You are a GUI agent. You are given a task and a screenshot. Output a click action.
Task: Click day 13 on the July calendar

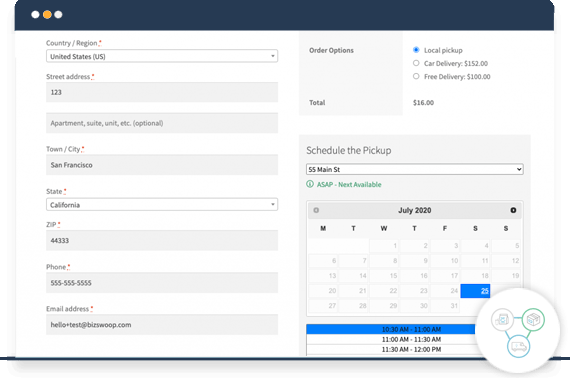coord(323,276)
